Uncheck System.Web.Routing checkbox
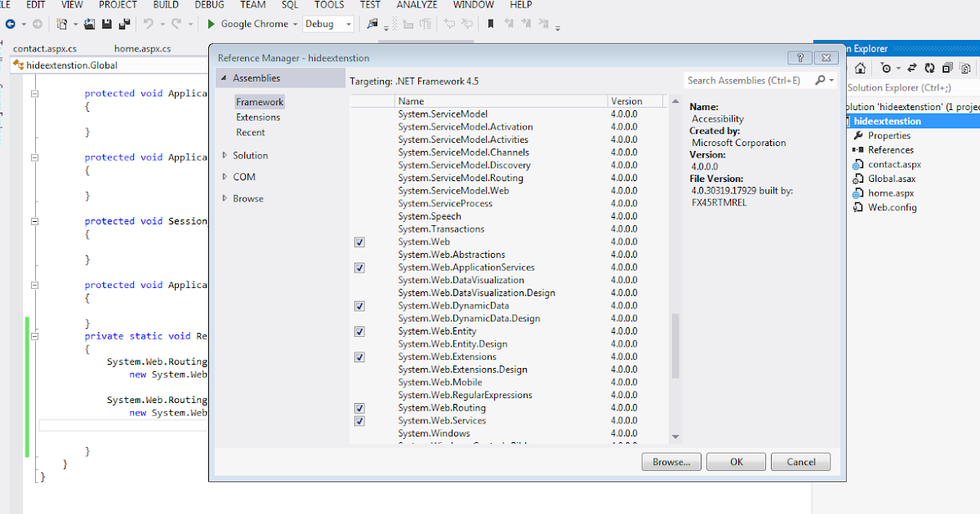Screen dimensions: 980x514 (360, 408)
